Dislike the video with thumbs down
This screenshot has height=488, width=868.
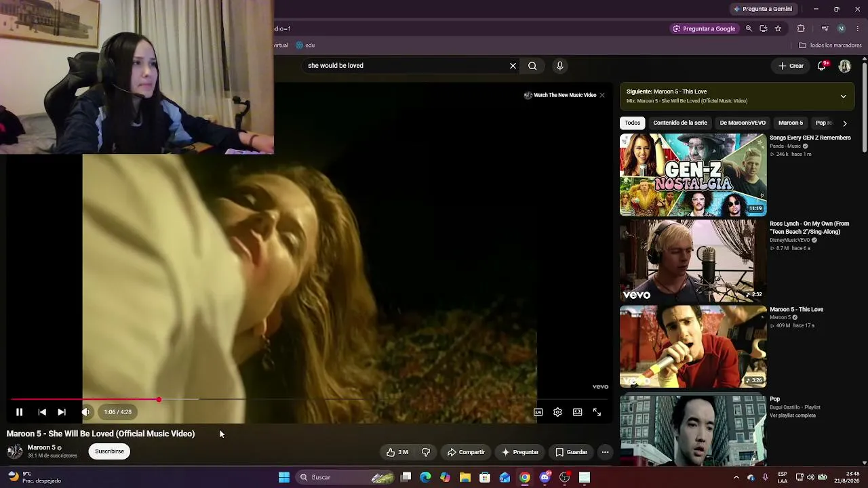tap(426, 452)
